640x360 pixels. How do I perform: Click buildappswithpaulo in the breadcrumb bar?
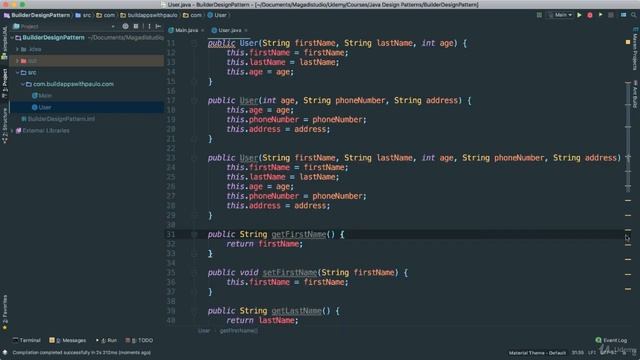coord(152,15)
